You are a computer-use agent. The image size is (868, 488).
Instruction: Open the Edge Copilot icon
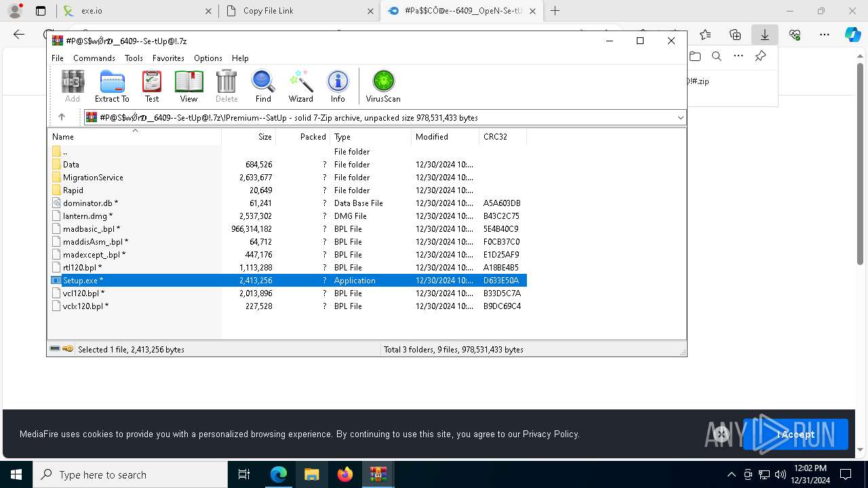[853, 35]
